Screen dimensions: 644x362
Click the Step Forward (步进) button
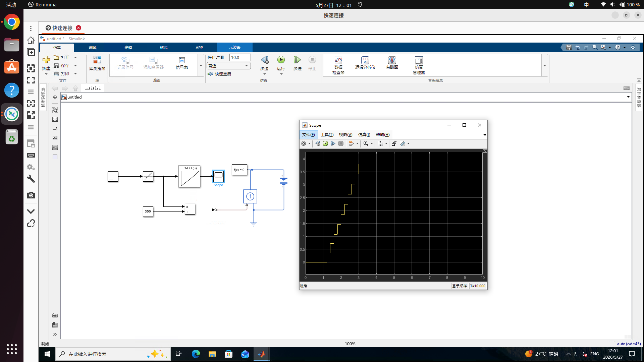coord(297,63)
